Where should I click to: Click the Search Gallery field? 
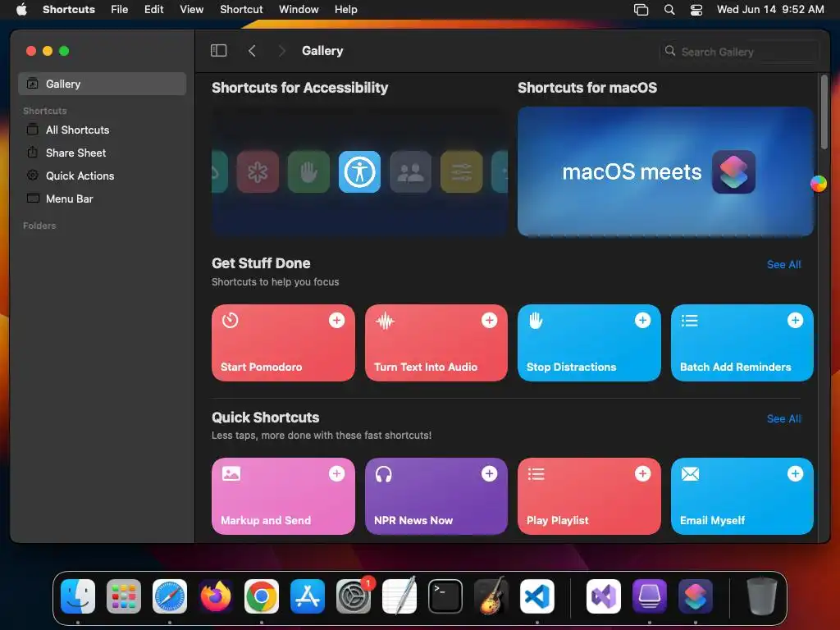(739, 52)
